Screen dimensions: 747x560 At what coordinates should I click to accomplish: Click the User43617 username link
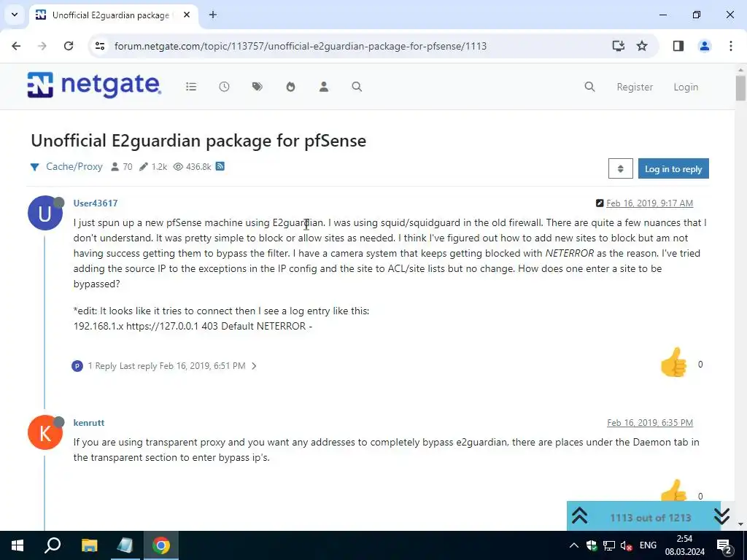tap(96, 203)
